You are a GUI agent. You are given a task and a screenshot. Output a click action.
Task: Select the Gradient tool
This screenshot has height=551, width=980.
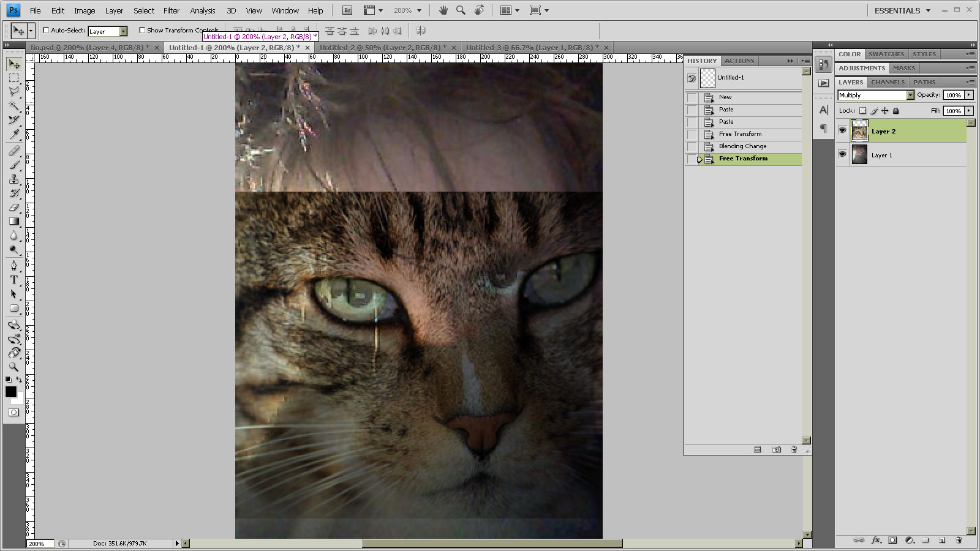pyautogui.click(x=14, y=221)
